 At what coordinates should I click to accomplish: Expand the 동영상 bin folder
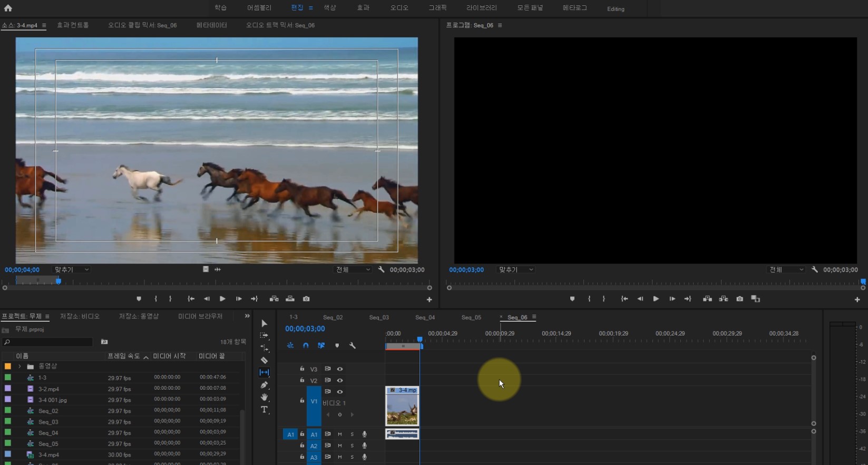click(x=19, y=366)
